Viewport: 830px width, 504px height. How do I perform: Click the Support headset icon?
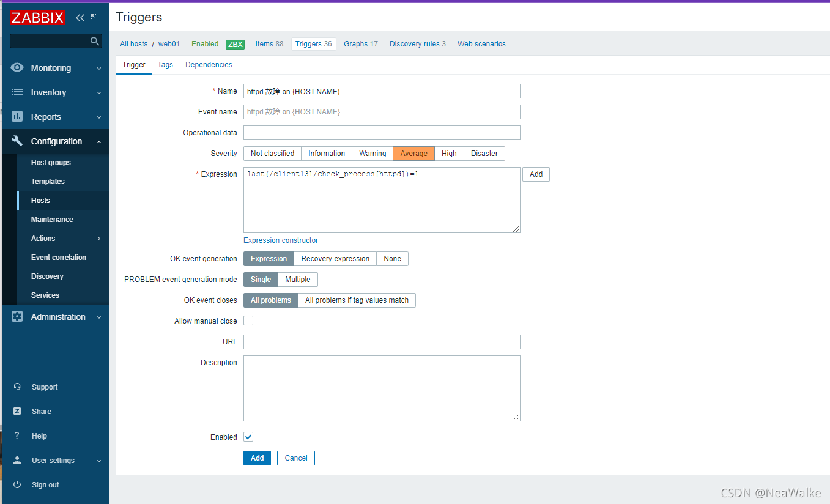point(17,387)
